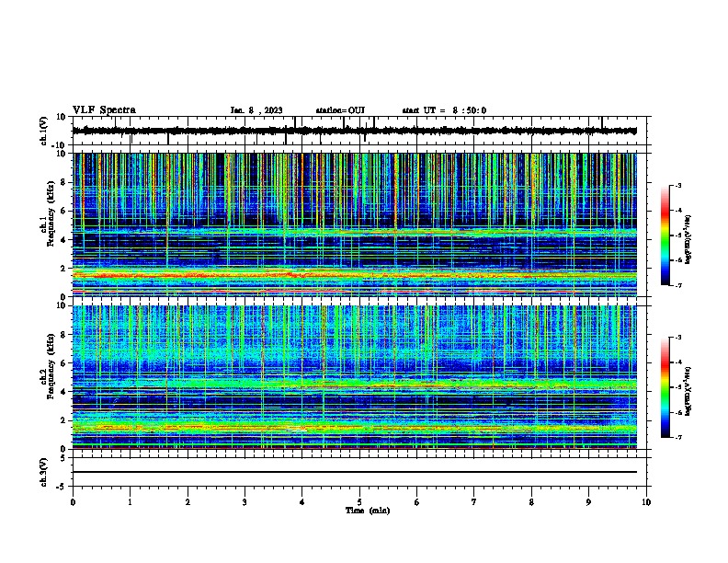Click the ch.2 "Frequency (kHz)" axis title
Image resolution: width=728 pixels, height=563 pixels.
(51, 366)
